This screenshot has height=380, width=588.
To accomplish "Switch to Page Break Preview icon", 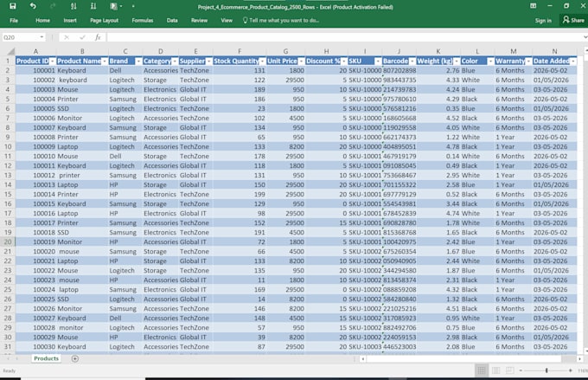I will point(509,370).
